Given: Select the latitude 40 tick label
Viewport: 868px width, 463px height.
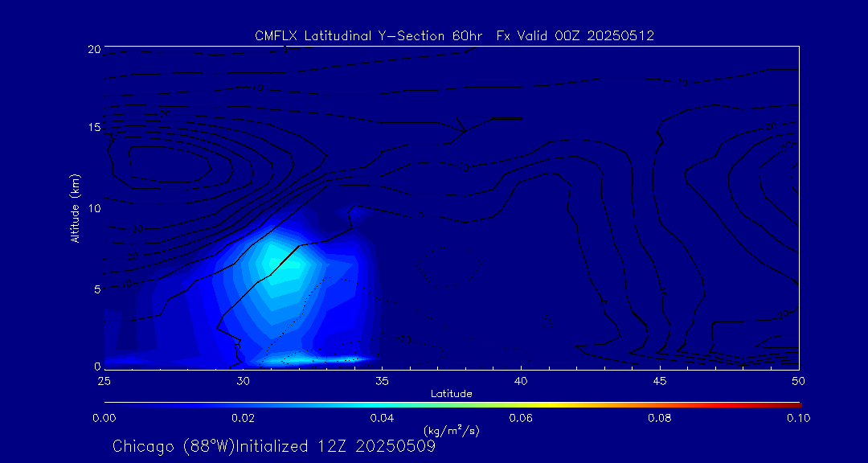Looking at the screenshot, I should [521, 379].
